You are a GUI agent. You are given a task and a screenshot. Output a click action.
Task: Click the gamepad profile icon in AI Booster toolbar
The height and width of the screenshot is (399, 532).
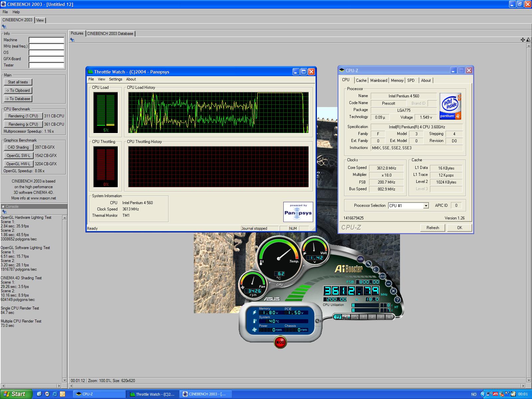346,317
